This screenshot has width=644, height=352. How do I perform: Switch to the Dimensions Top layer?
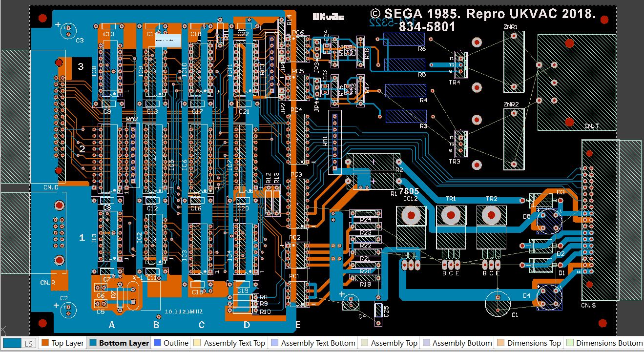(x=529, y=343)
